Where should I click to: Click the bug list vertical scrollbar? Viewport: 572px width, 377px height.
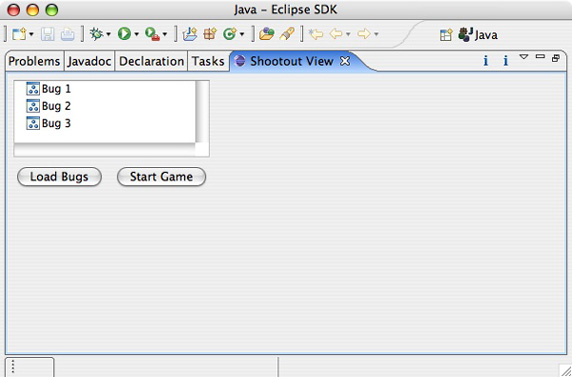click(x=202, y=112)
